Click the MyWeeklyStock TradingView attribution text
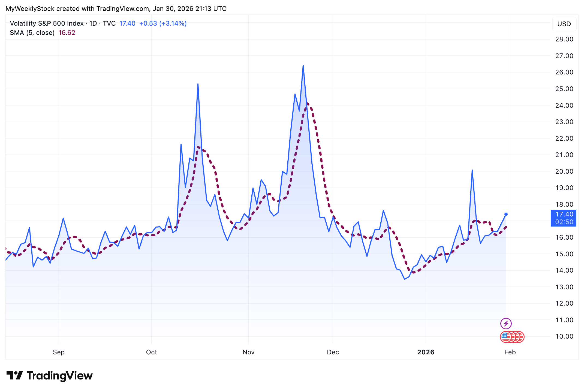This screenshot has width=584, height=392. coord(116,9)
